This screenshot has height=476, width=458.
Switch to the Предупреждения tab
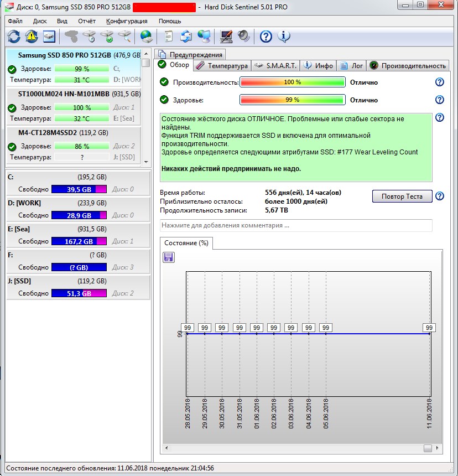point(190,55)
